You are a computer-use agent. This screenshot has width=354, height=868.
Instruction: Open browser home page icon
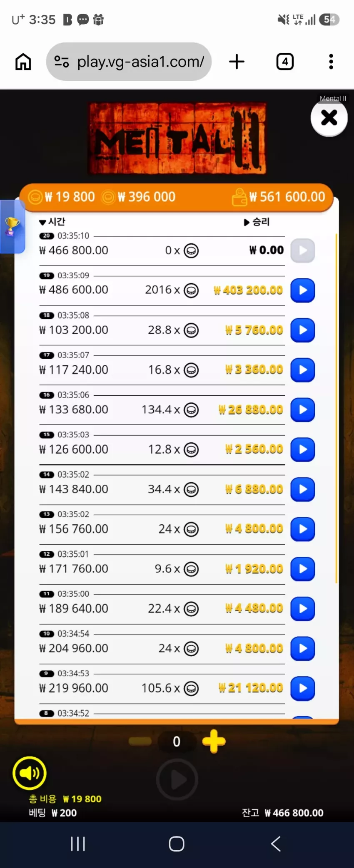click(23, 62)
